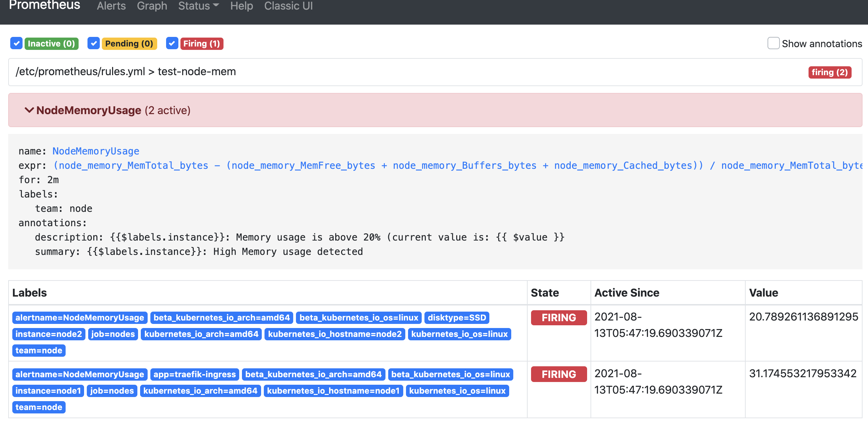Click the rules.yml test-node-mem group header
The width and height of the screenshot is (868, 423).
pos(435,72)
